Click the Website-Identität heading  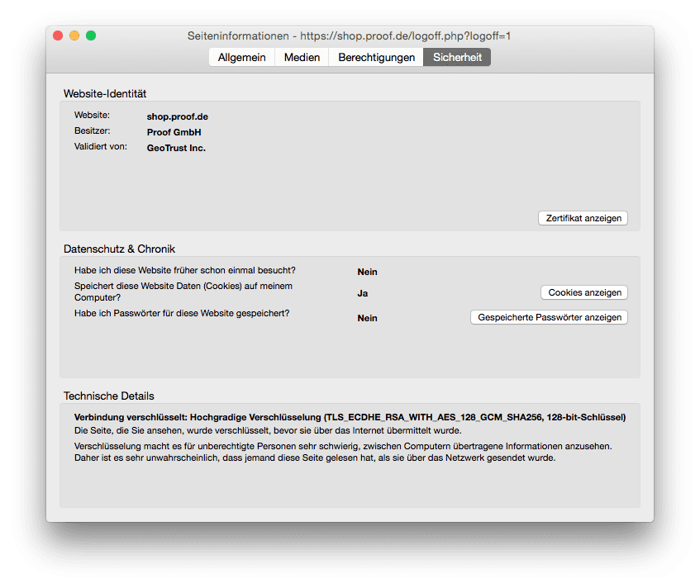click(x=105, y=93)
